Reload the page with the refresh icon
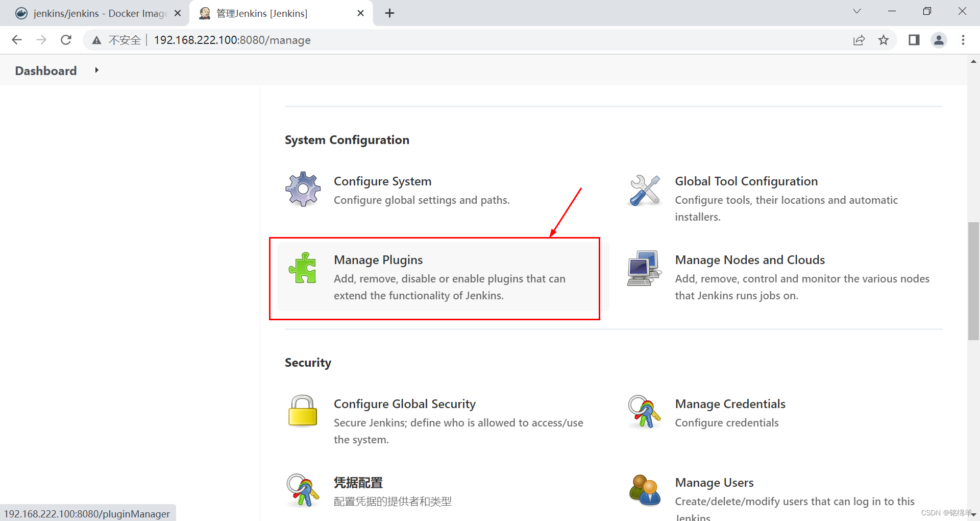Screen dimensions: 980x521 pos(66,40)
